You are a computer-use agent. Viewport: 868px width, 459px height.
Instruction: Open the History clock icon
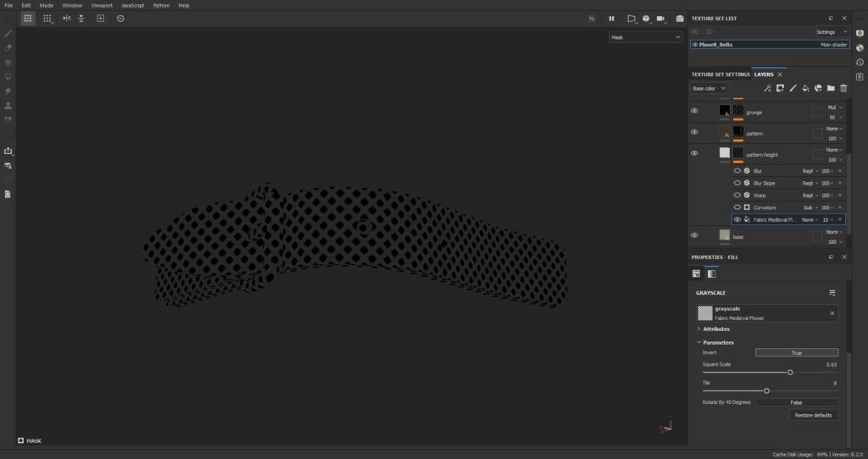860,62
